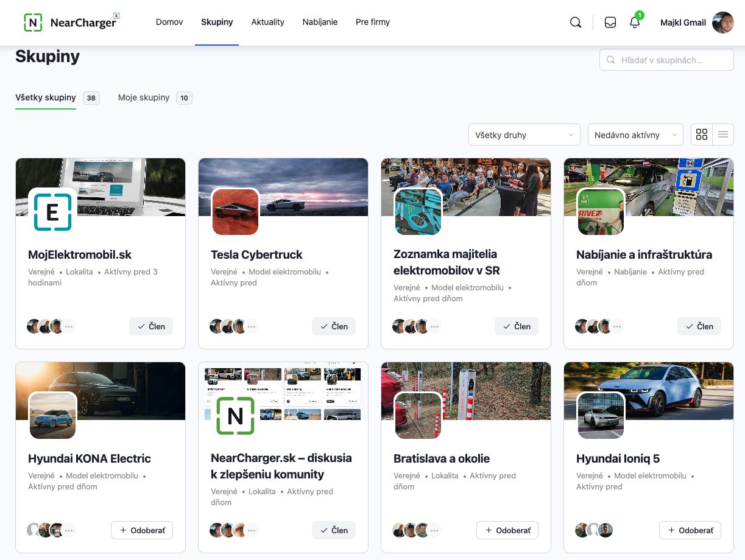Open Zoznamka majitelia elektromobilov v SR title
The height and width of the screenshot is (560, 745).
(447, 262)
